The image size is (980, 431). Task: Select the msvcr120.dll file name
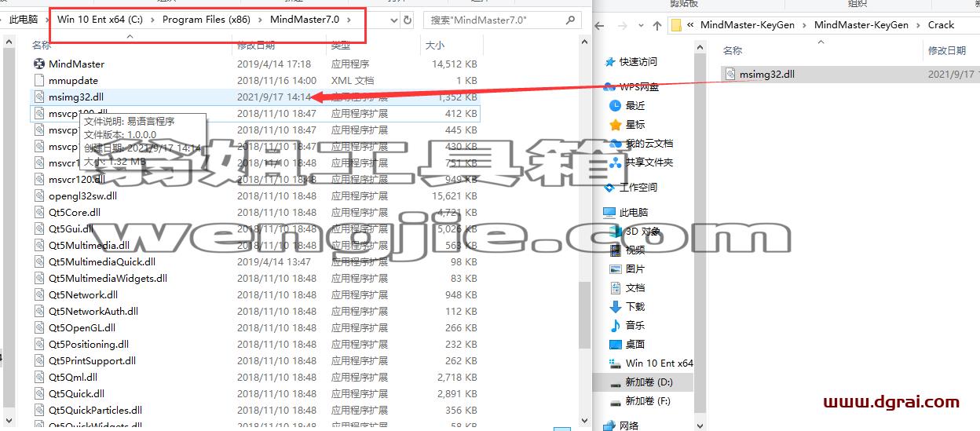[x=76, y=179]
